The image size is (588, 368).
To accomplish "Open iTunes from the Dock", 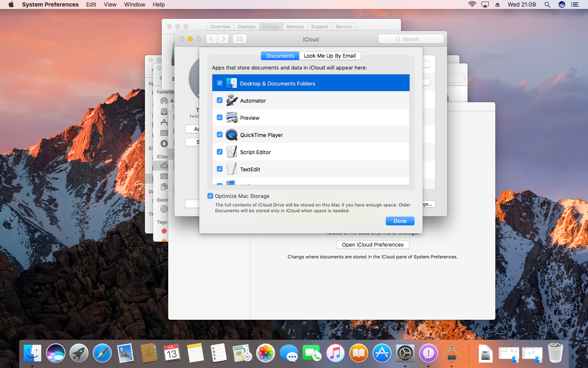I will tap(335, 353).
